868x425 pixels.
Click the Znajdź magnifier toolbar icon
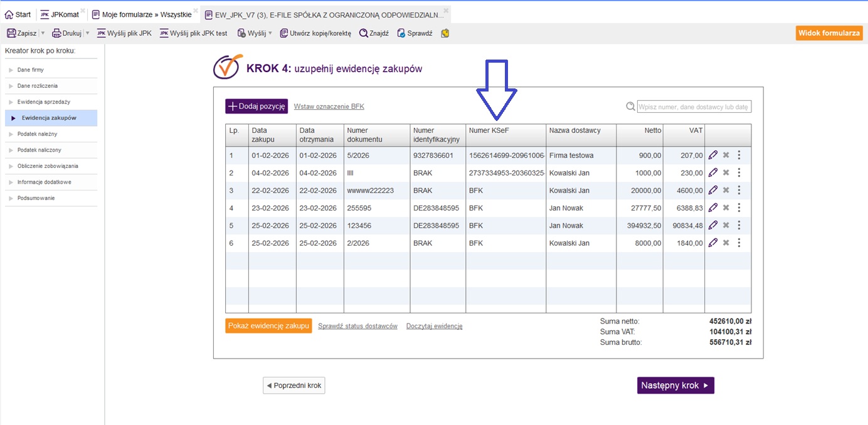tap(363, 33)
